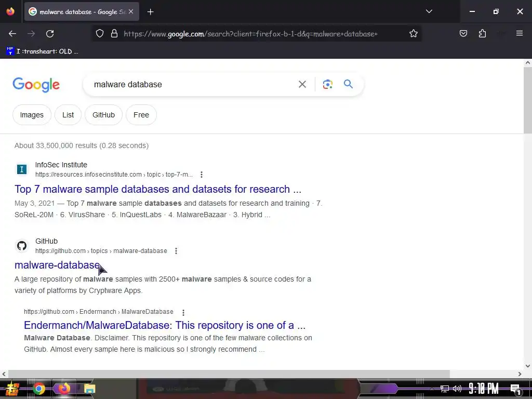The image size is (532, 399).
Task: Apply the Free filter chip
Action: (x=141, y=115)
